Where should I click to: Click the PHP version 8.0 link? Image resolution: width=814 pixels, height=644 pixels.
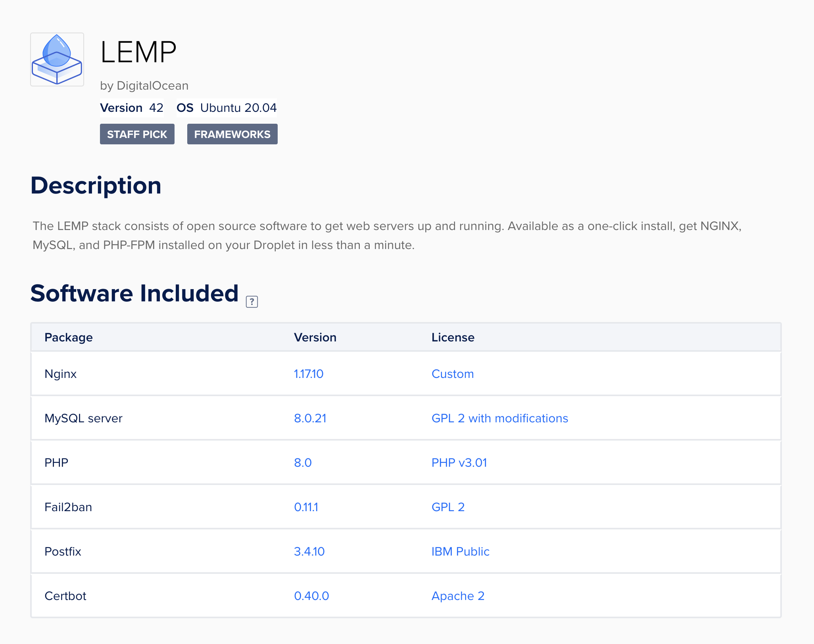pos(302,462)
